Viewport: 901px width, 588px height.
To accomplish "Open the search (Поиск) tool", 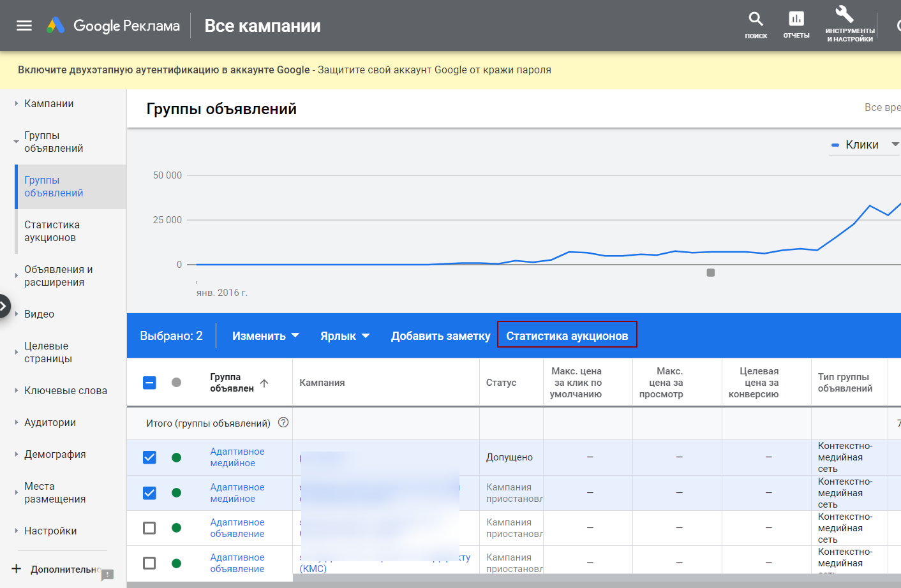I will [x=756, y=25].
